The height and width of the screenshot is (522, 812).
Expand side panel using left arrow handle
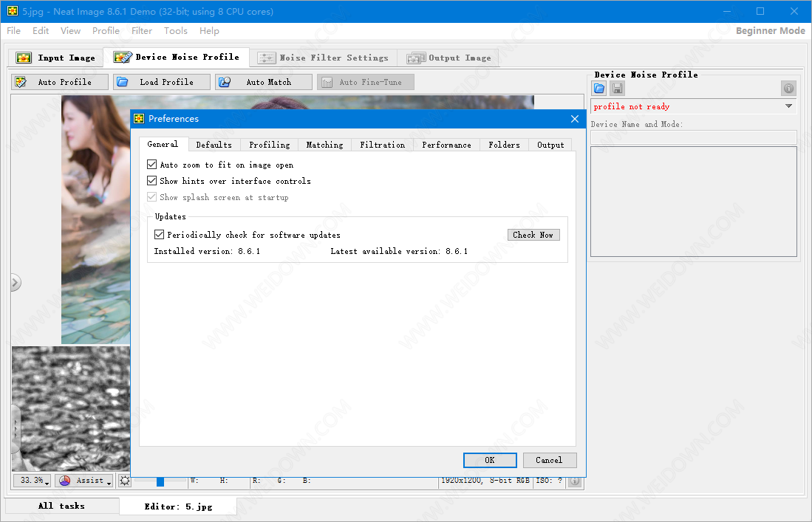[x=16, y=283]
